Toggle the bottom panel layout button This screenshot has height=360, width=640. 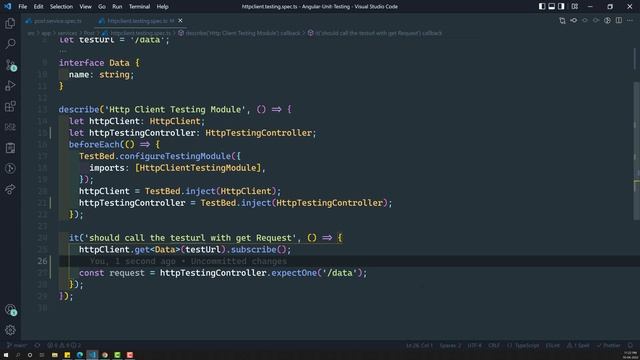click(x=551, y=7)
